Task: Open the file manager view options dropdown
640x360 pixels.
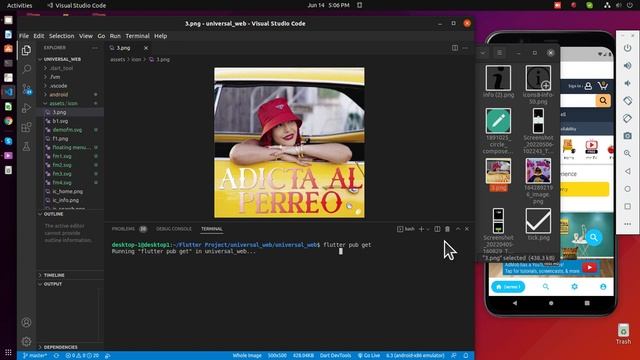Action: click(483, 53)
